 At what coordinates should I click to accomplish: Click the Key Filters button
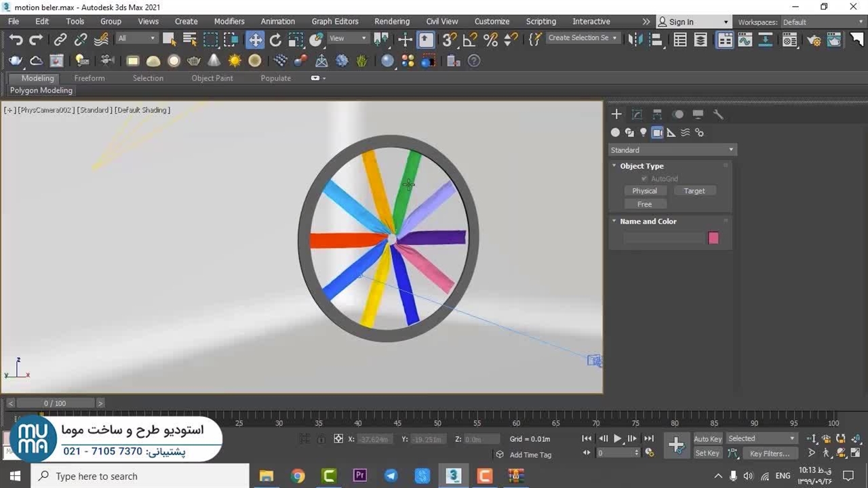pyautogui.click(x=769, y=453)
